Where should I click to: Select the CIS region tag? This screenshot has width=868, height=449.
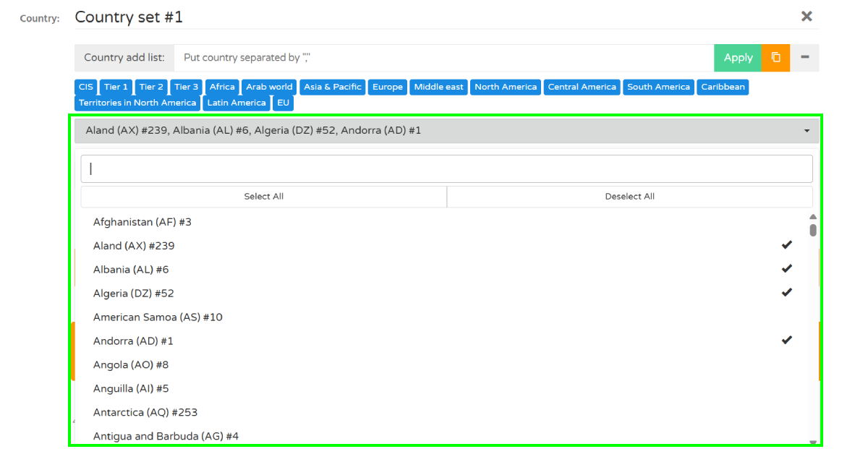point(86,87)
